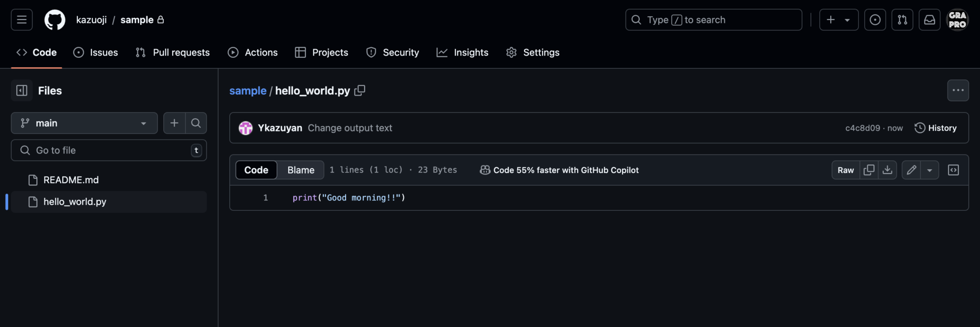This screenshot has height=327, width=980.
Task: Go to the Actions tab
Action: 253,53
